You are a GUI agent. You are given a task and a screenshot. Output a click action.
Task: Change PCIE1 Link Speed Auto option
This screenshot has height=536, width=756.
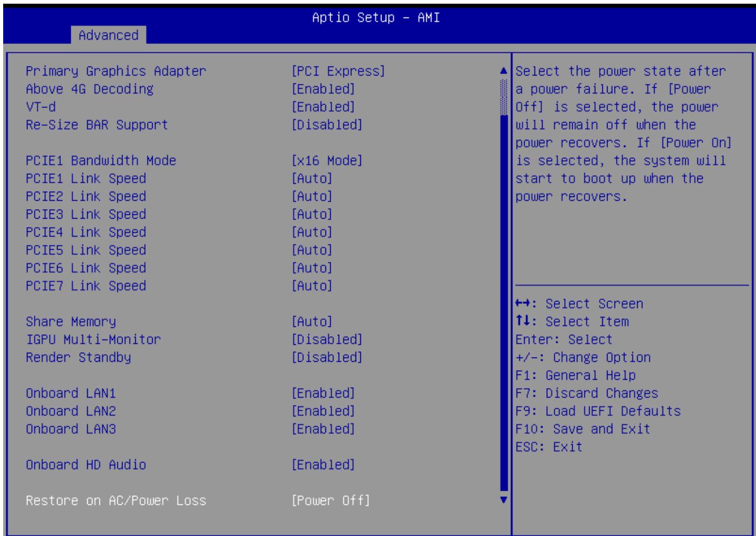pyautogui.click(x=312, y=178)
